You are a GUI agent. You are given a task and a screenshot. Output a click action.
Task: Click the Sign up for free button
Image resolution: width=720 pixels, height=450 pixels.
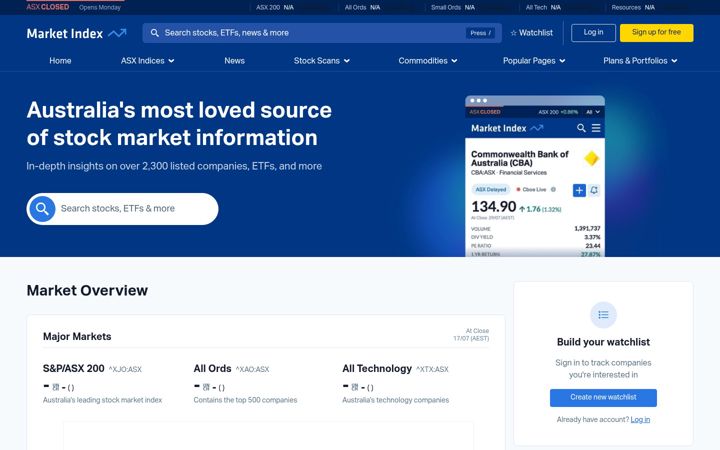coord(657,33)
